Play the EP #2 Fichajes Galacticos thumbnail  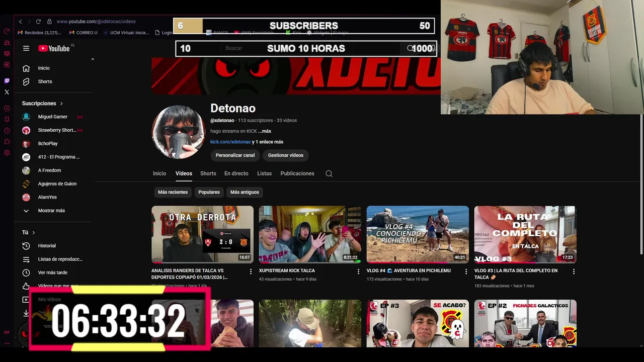[525, 323]
